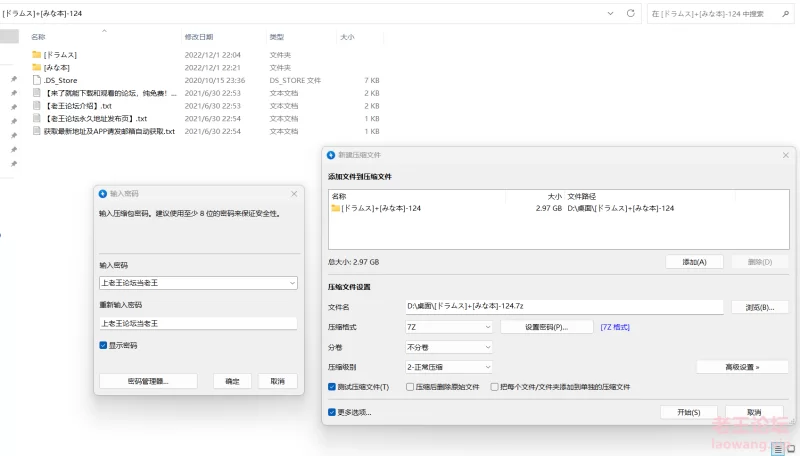Viewport: 800px width, 456px height.
Task: Click the refresh icon beside the address bar
Action: tap(630, 13)
